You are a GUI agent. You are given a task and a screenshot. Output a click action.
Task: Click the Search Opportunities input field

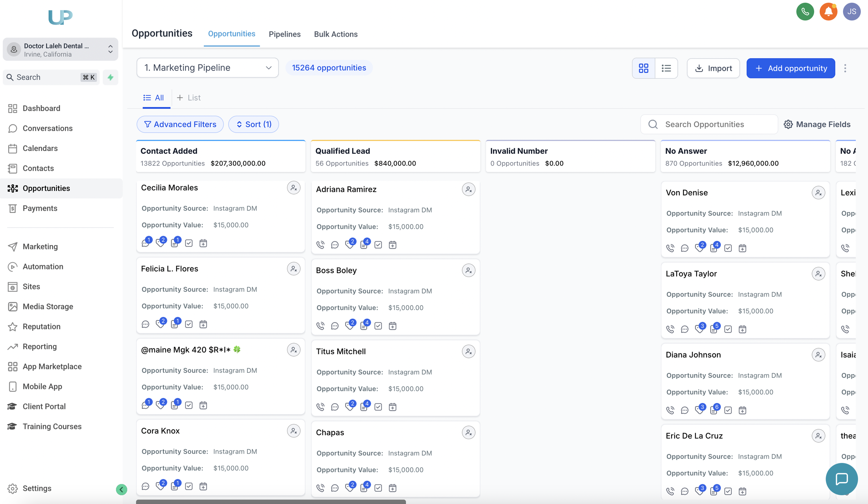tap(708, 124)
